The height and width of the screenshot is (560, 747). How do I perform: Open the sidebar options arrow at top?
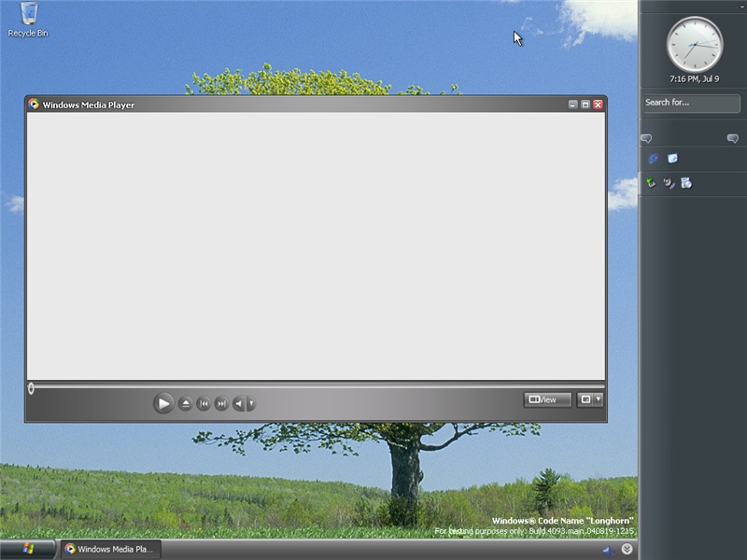742,7
